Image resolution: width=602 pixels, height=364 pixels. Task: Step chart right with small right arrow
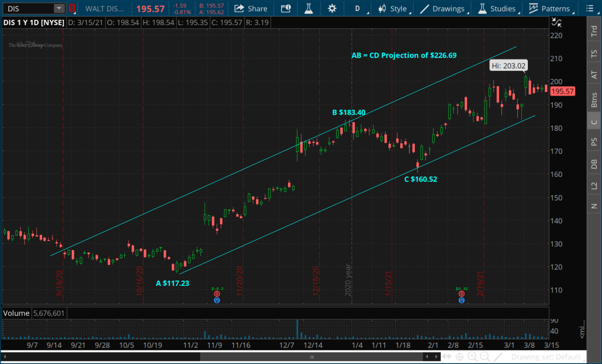pyautogui.click(x=436, y=357)
